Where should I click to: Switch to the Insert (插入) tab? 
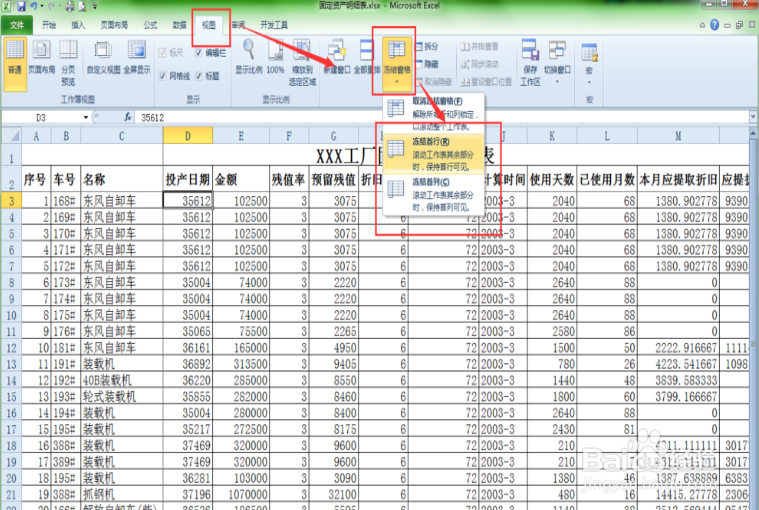[78, 25]
